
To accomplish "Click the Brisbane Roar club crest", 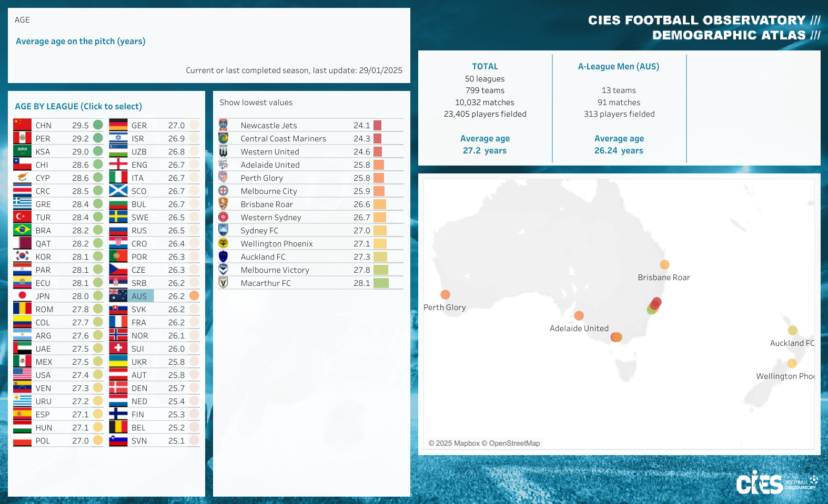I will point(223,204).
